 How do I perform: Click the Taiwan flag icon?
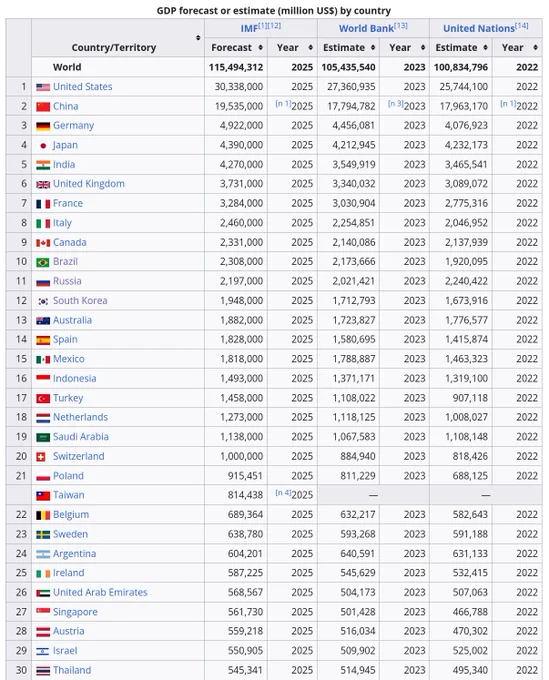coord(43,496)
